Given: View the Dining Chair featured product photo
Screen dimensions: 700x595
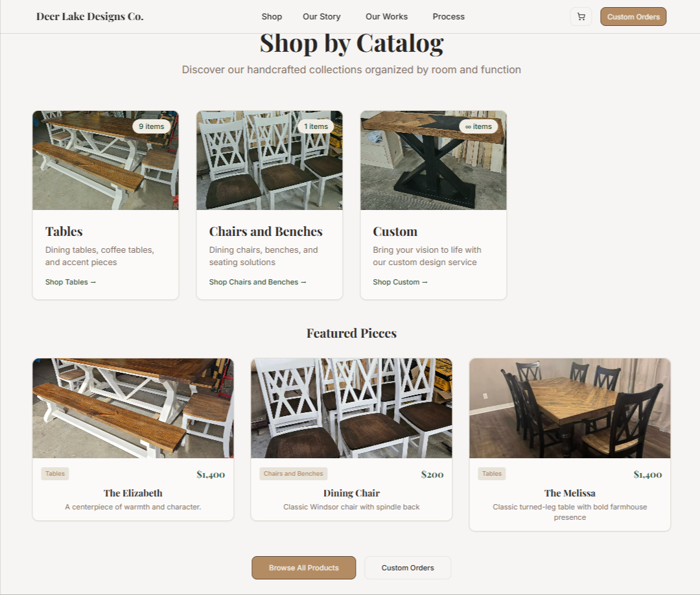Looking at the screenshot, I should [x=351, y=408].
